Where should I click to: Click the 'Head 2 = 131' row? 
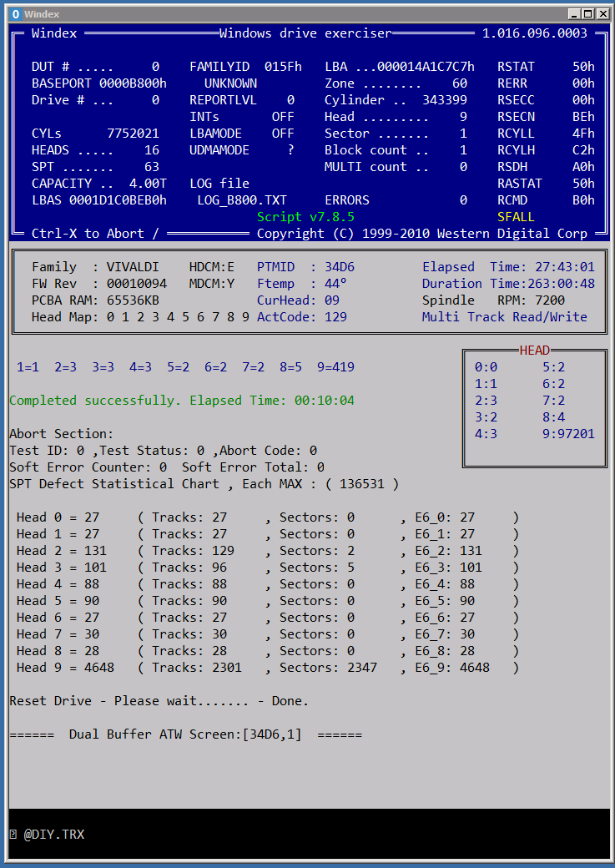click(x=268, y=551)
